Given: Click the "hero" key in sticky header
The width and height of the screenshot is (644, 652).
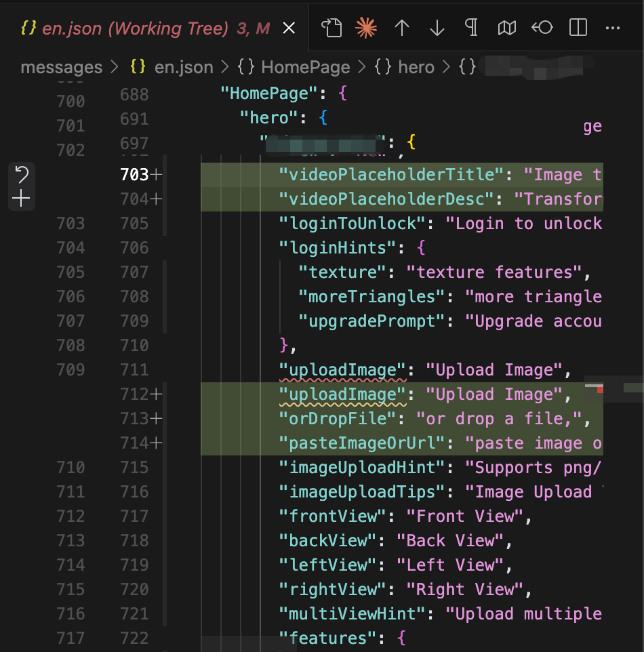Looking at the screenshot, I should click(x=269, y=118).
